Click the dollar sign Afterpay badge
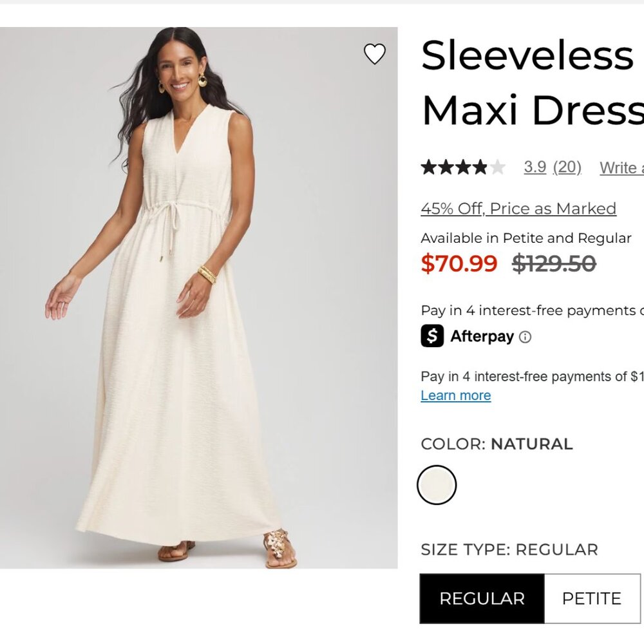This screenshot has width=644, height=644. [433, 336]
